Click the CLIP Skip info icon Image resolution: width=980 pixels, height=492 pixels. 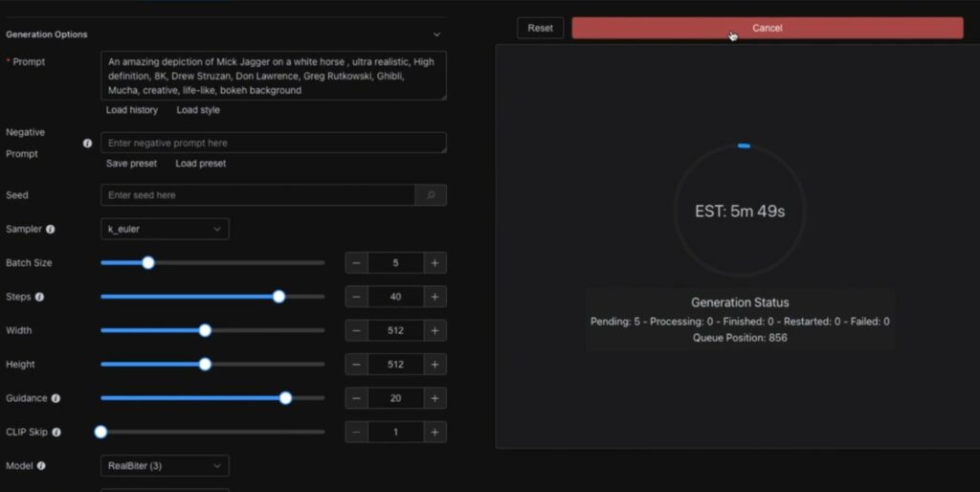pyautogui.click(x=56, y=433)
